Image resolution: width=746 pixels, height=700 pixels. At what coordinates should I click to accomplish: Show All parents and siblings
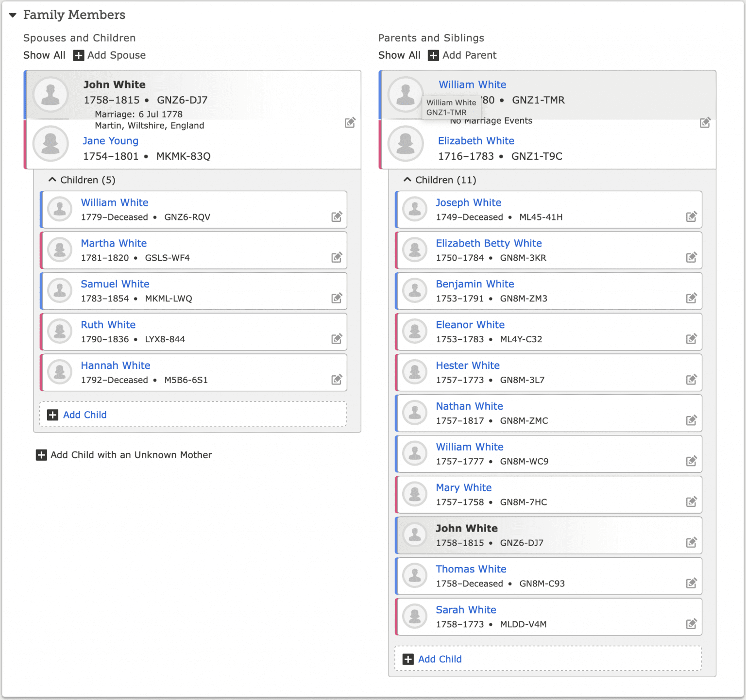pyautogui.click(x=399, y=55)
